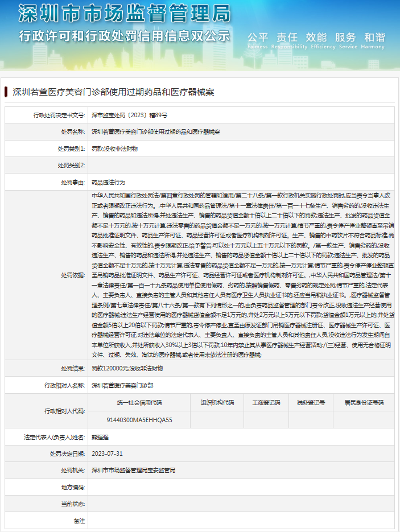Click the 处罚依据 label
The width and height of the screenshot is (400, 532).
click(x=73, y=275)
